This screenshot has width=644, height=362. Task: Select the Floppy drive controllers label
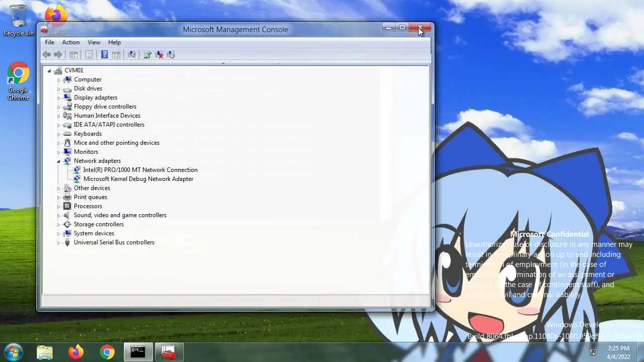(105, 107)
